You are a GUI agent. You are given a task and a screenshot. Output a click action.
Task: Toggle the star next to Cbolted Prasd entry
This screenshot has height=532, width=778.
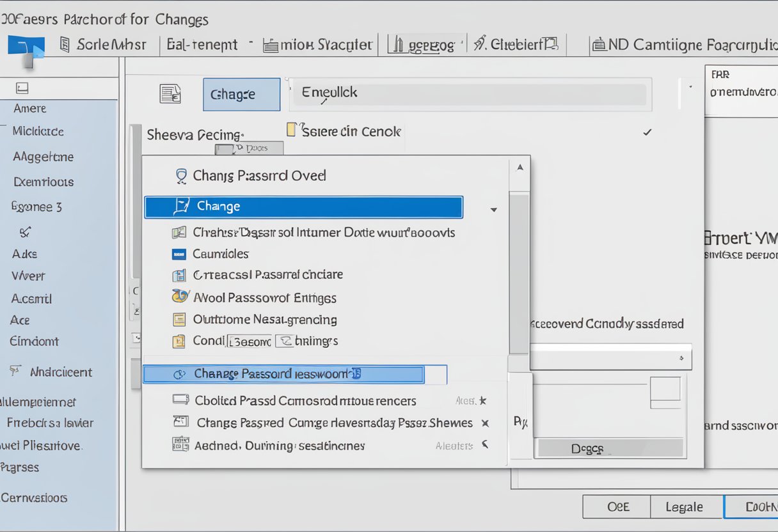[x=483, y=400]
